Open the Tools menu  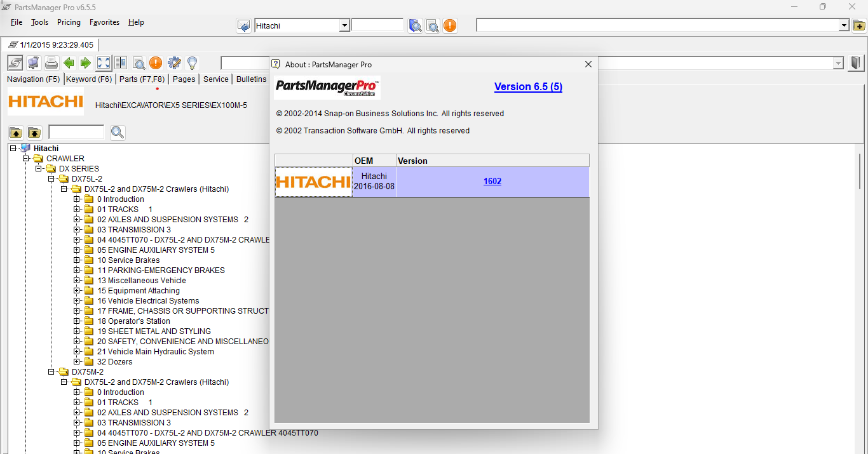click(x=39, y=22)
